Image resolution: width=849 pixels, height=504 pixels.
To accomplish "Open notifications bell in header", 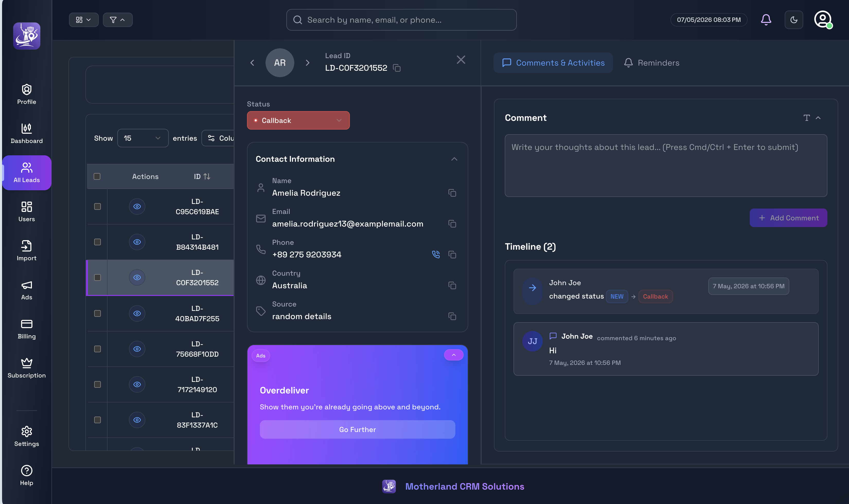I will point(766,20).
